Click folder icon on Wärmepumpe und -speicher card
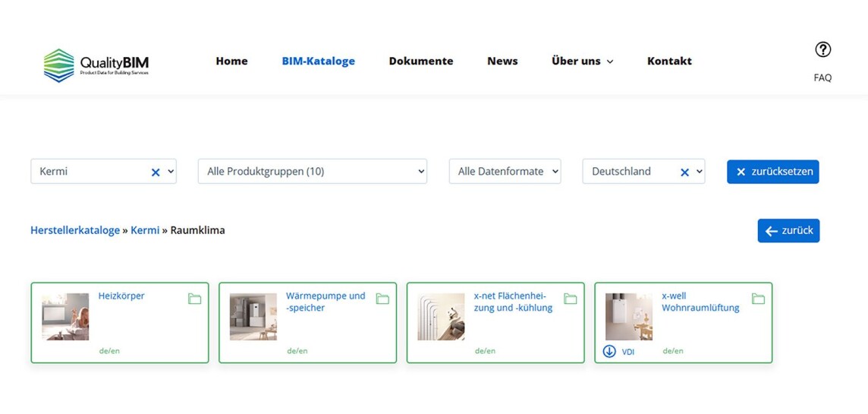Viewport: 868px width, 414px height. point(382,299)
